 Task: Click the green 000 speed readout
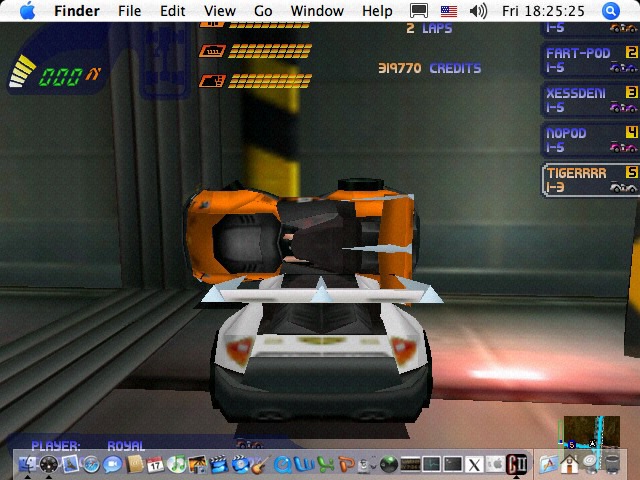click(x=60, y=77)
